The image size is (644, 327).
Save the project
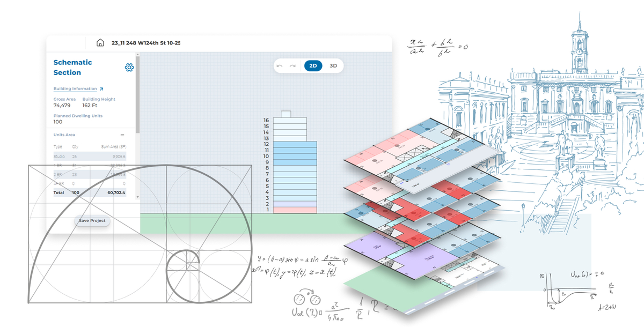[x=92, y=221]
